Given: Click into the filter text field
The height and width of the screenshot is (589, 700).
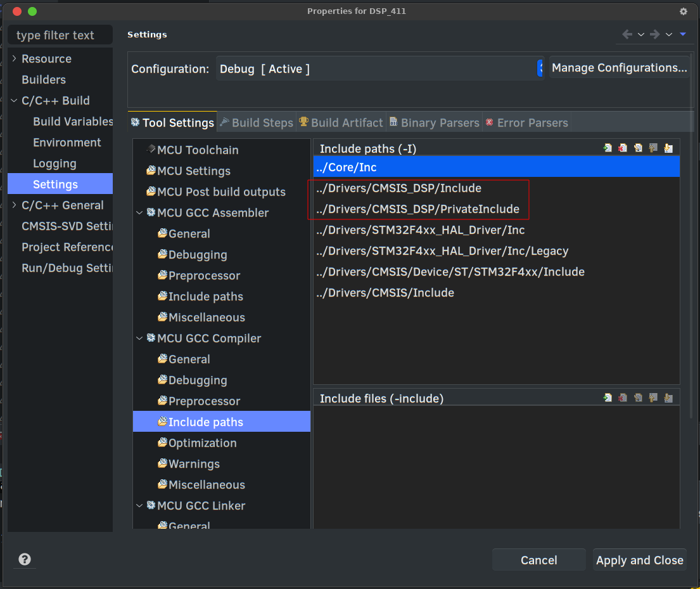Looking at the screenshot, I should 60,35.
